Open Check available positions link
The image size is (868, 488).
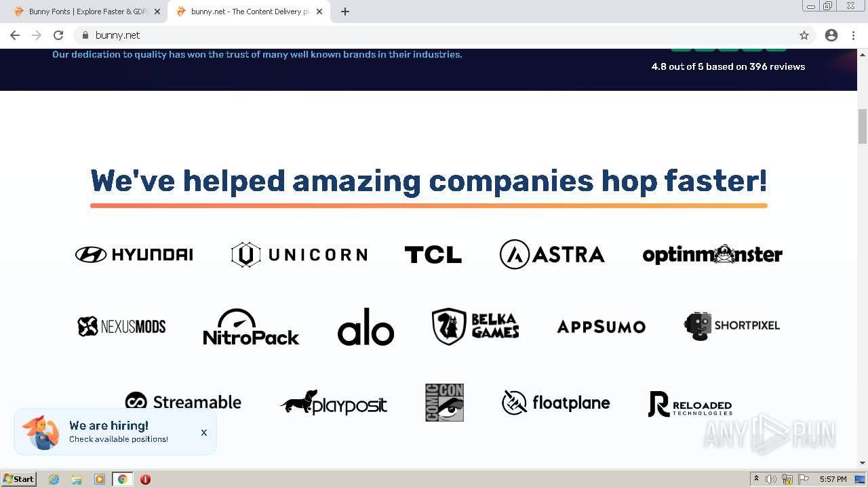[x=119, y=439]
